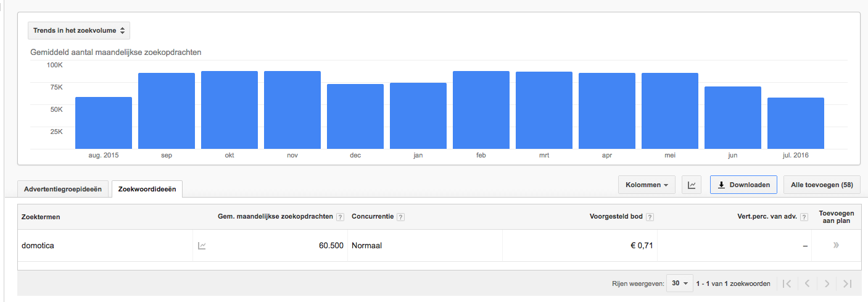Go to the previous page arrow
The width and height of the screenshot is (868, 302).
point(807,283)
